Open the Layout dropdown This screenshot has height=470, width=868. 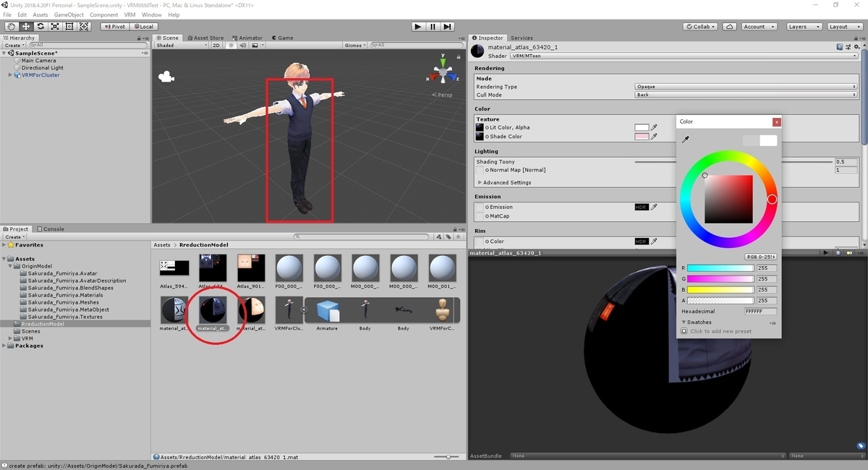[x=844, y=27]
